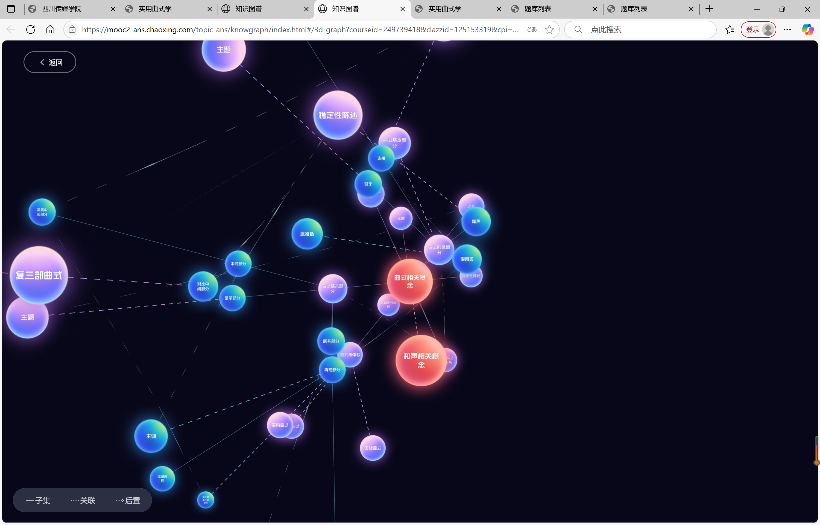Click the browser back arrow icon
Image resolution: width=820 pixels, height=525 pixels.
point(11,30)
